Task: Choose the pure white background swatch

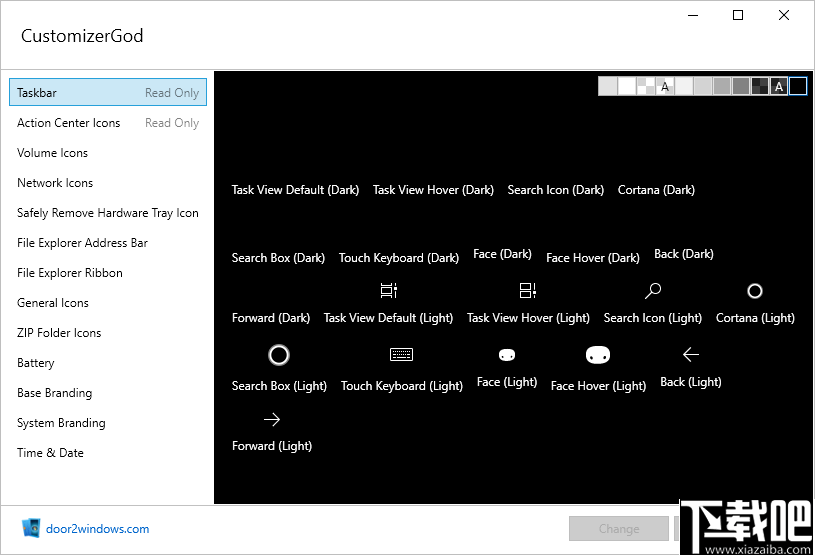Action: click(x=627, y=86)
